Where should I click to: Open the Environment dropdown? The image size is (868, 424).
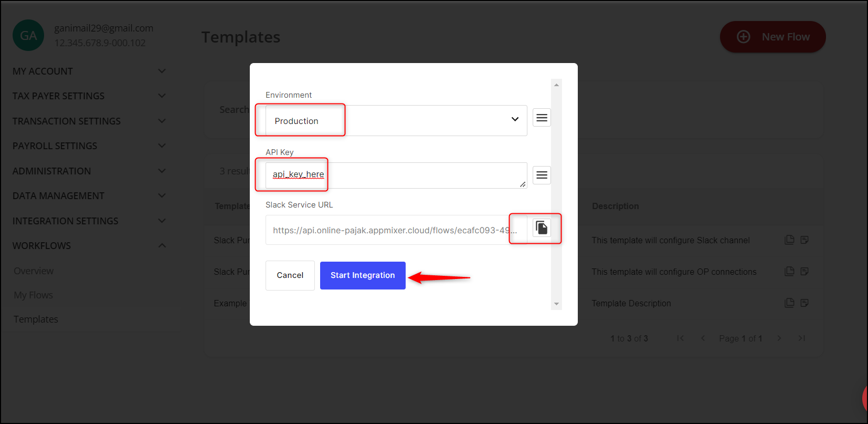(396, 120)
